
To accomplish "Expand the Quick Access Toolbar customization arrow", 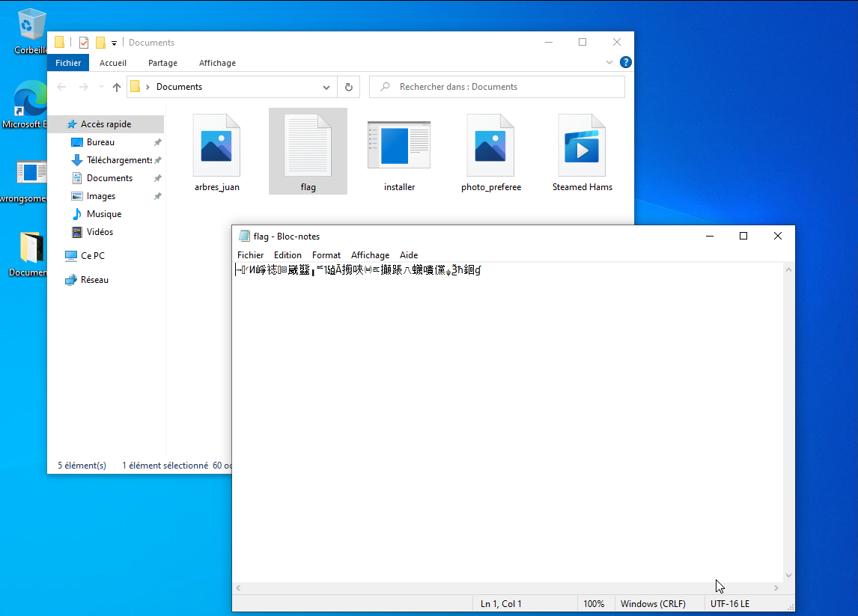I will 114,43.
